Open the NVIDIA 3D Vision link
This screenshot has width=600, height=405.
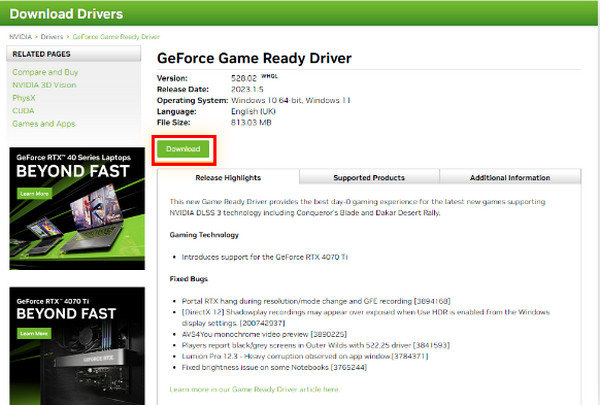[x=44, y=85]
